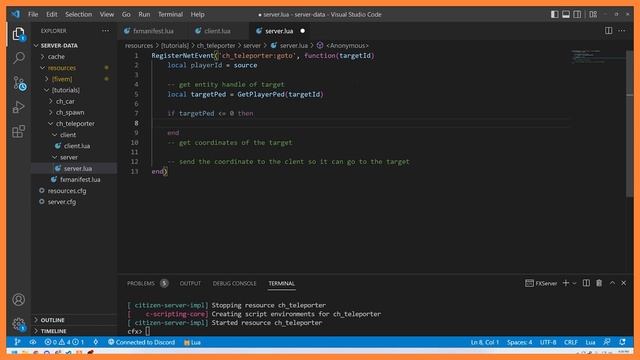
Task: Open new terminal launch profile dropdown
Action: click(575, 283)
